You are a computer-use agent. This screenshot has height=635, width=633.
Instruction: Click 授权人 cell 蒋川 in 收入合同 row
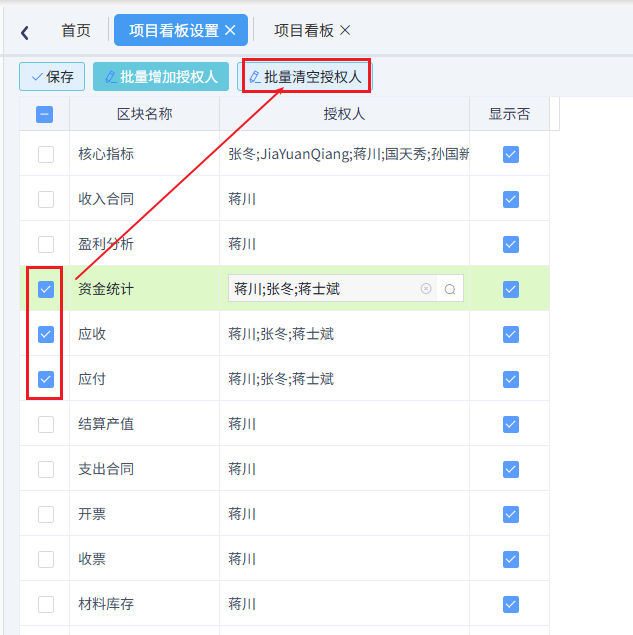click(344, 199)
